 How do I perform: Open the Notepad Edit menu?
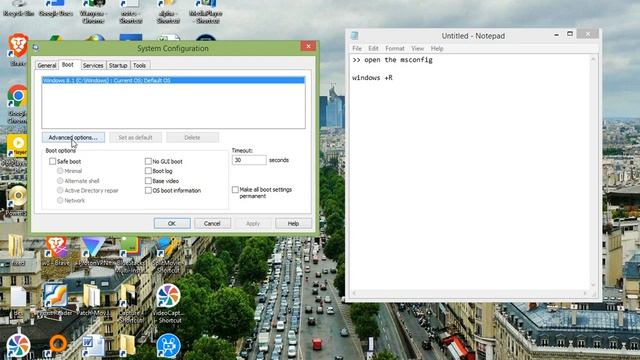pos(373,48)
